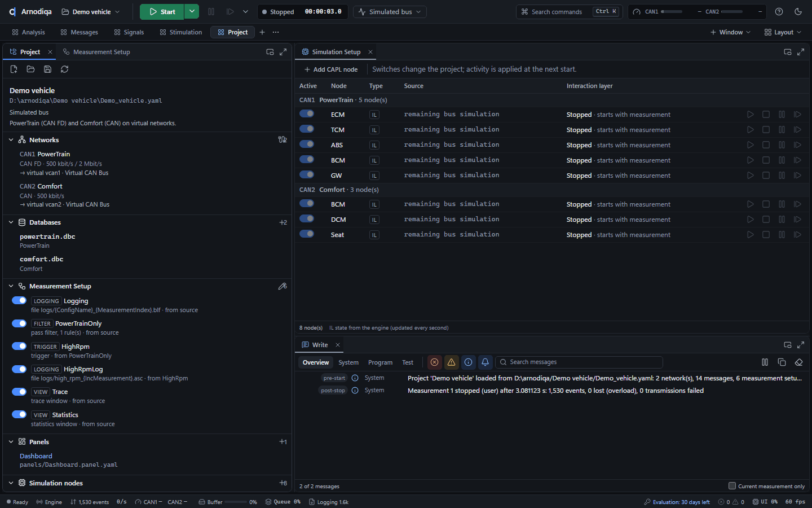The height and width of the screenshot is (508, 812).
Task: Copy Write messages icon
Action: (x=782, y=362)
